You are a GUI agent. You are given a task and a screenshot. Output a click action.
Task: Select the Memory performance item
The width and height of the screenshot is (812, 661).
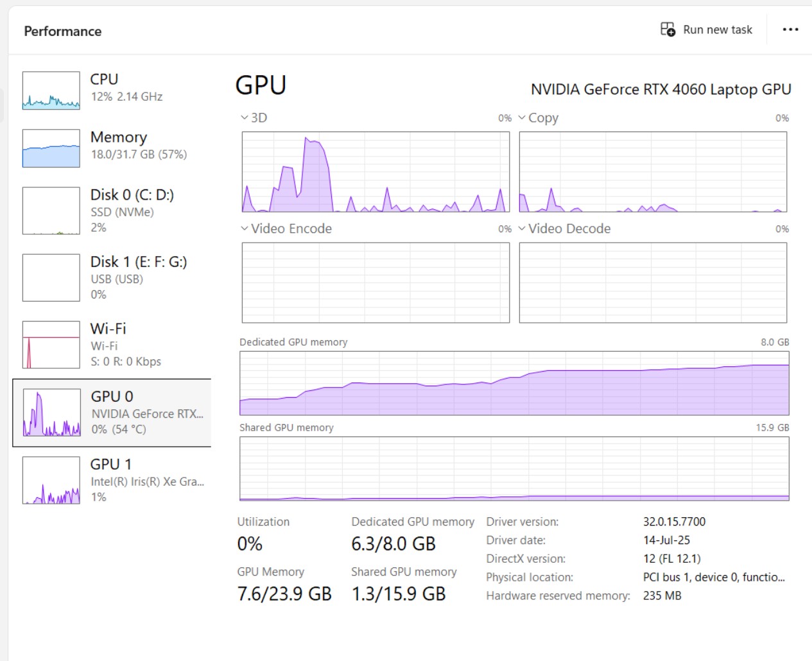tap(112, 148)
